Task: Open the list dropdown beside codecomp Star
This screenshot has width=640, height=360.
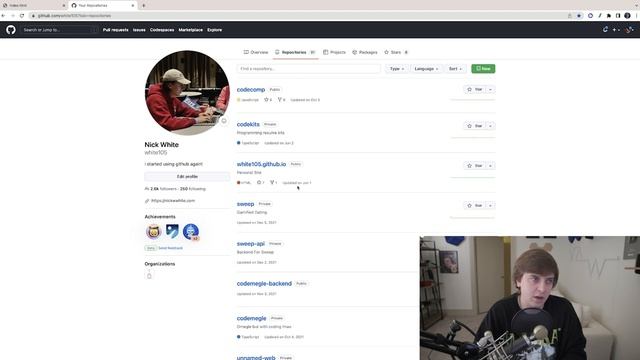Action: point(491,89)
